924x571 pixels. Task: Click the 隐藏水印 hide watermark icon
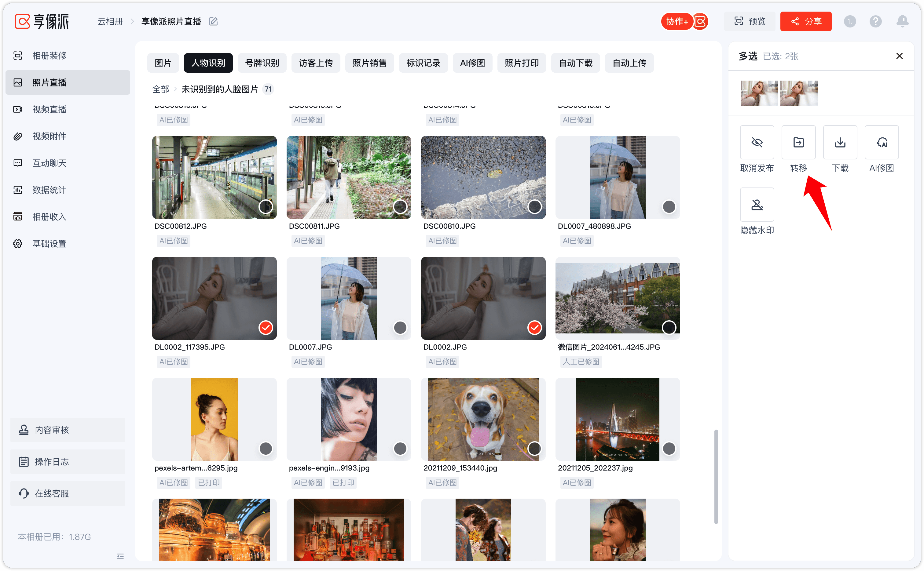click(x=757, y=205)
